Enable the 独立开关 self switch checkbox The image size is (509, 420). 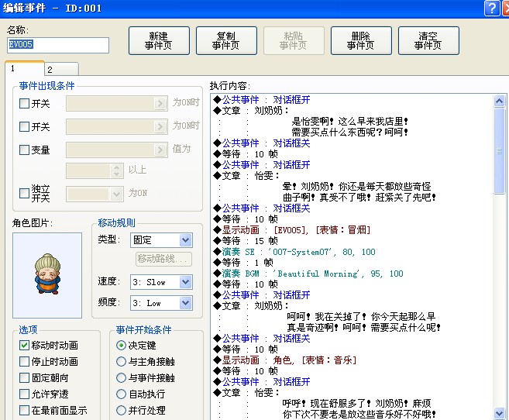(24, 194)
